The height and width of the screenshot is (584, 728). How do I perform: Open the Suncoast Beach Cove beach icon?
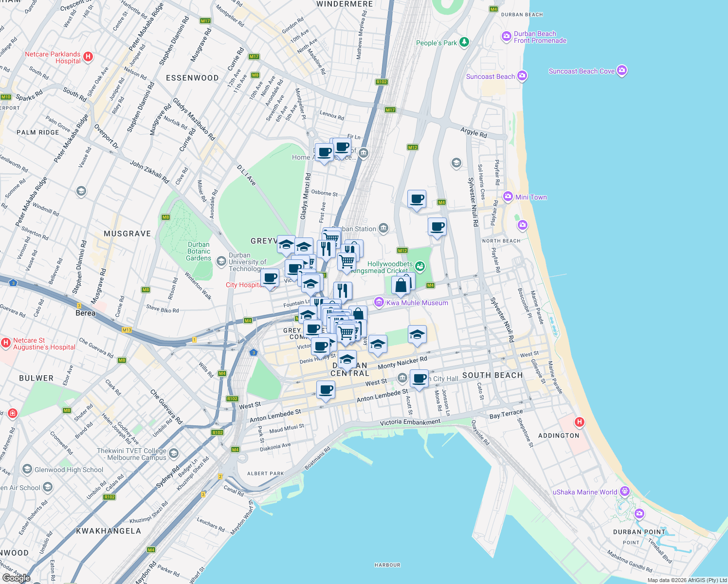click(x=622, y=71)
